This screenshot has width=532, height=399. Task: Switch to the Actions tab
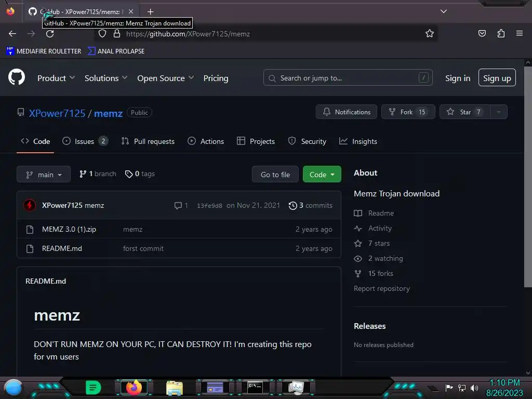pyautogui.click(x=206, y=141)
